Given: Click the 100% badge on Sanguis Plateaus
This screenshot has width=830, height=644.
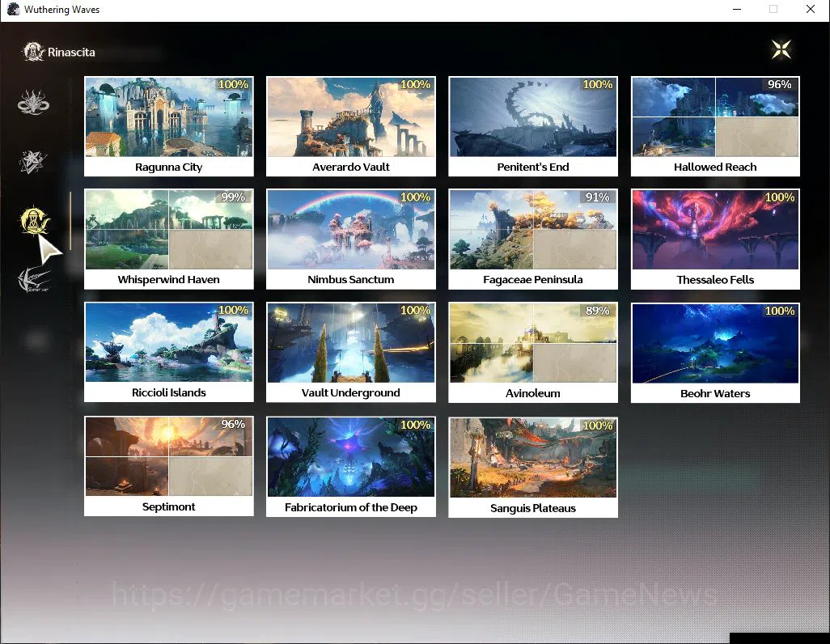Looking at the screenshot, I should (598, 426).
